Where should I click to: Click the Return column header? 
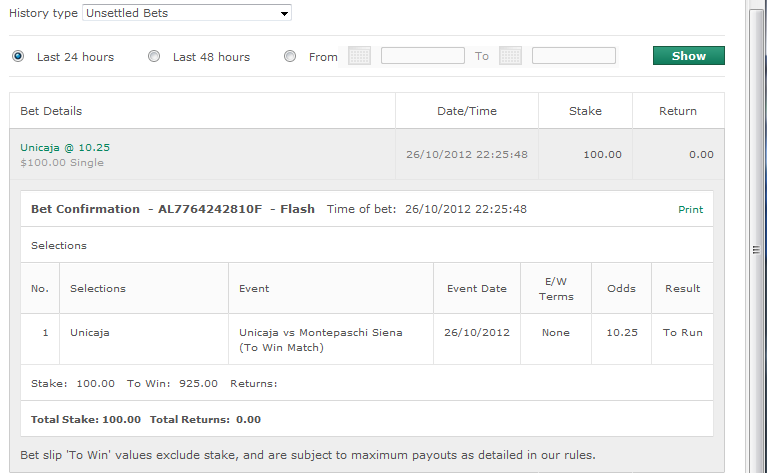[x=678, y=111]
